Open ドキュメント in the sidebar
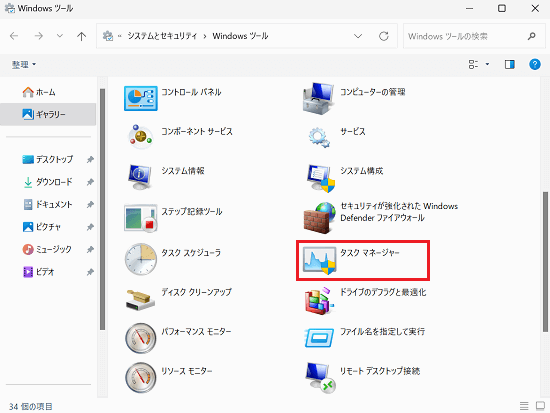The image size is (550, 413). click(48, 204)
